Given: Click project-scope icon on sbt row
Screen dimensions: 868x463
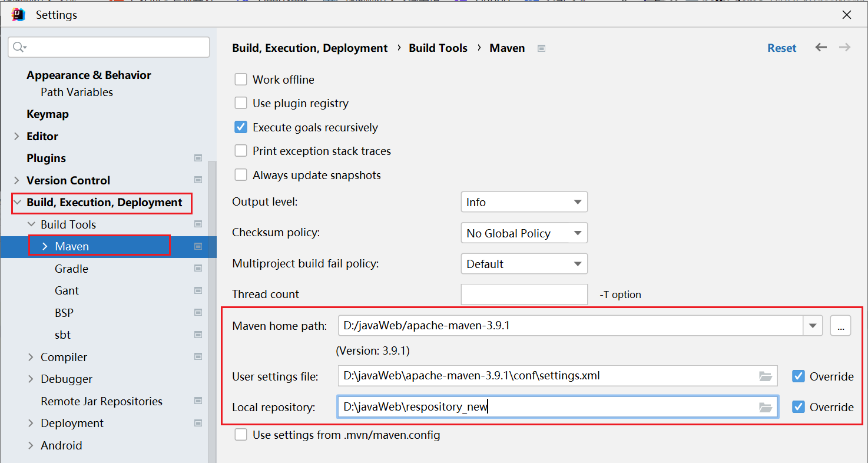Looking at the screenshot, I should point(198,335).
